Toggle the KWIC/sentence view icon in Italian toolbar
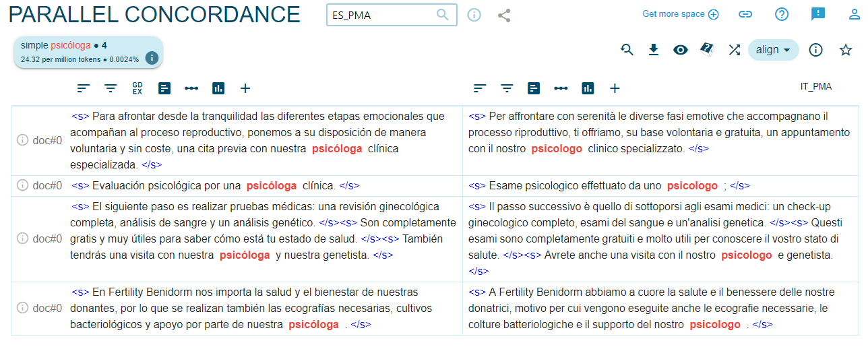Screen dimensions: 868x349 [x=534, y=88]
